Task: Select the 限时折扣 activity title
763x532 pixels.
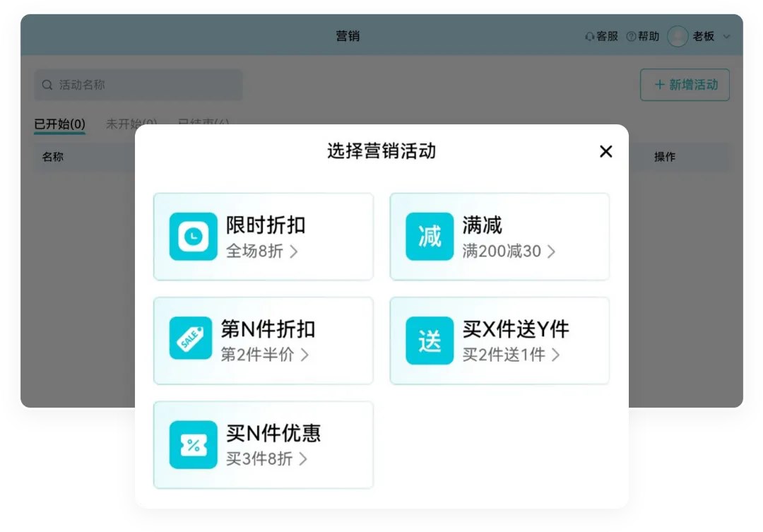Action: point(266,225)
